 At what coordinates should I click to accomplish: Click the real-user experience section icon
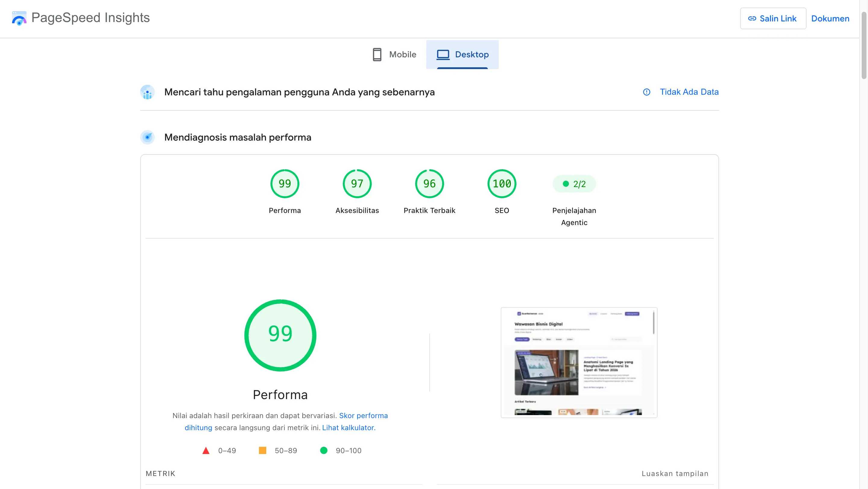[147, 92]
